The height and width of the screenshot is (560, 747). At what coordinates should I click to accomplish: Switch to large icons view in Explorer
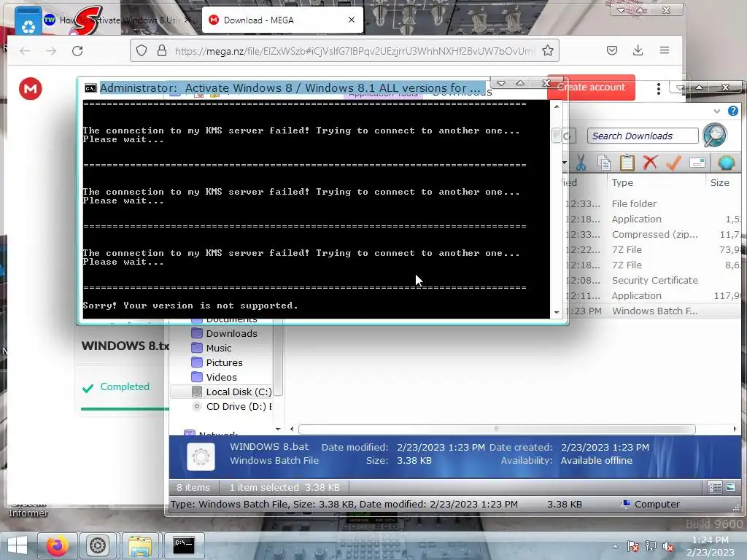[731, 486]
